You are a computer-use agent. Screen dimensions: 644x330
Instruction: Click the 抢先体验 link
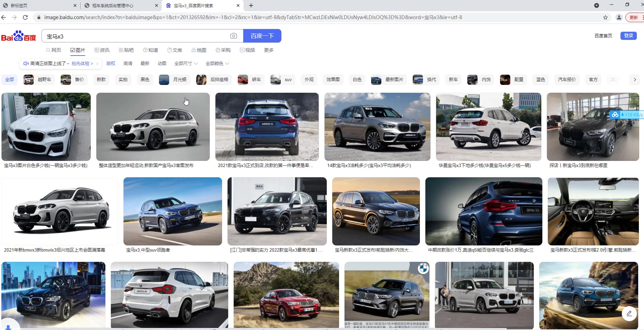(82, 63)
